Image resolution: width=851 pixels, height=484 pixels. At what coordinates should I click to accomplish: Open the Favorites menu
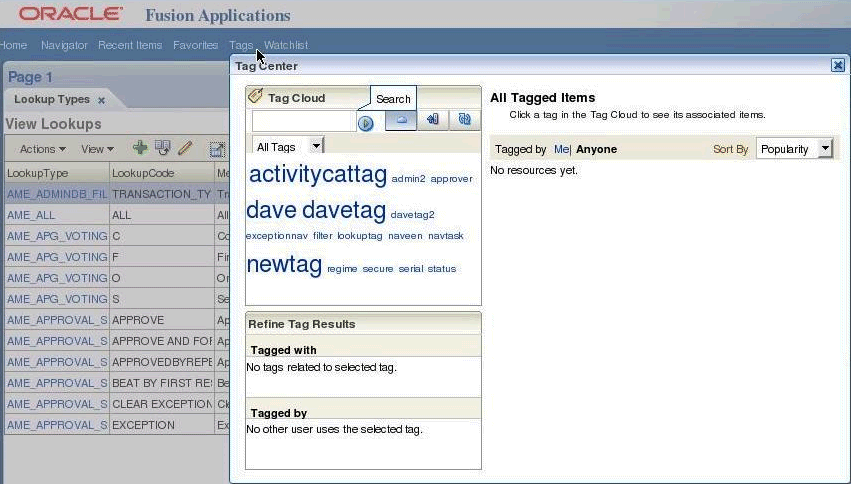coord(195,45)
